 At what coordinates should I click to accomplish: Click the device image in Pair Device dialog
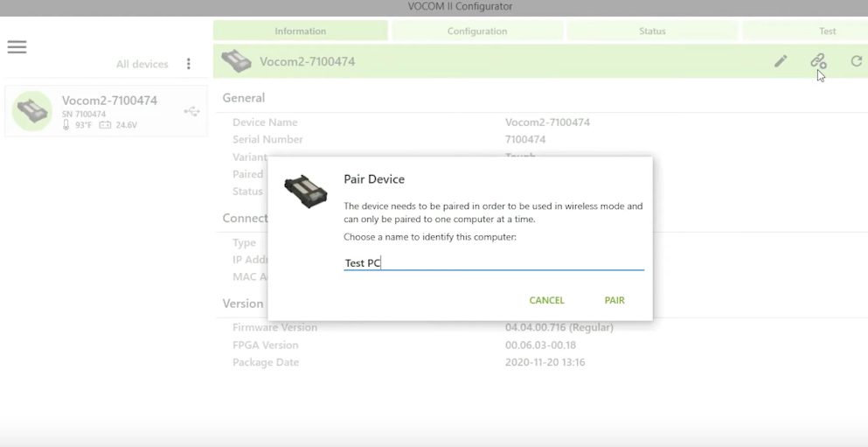[306, 191]
